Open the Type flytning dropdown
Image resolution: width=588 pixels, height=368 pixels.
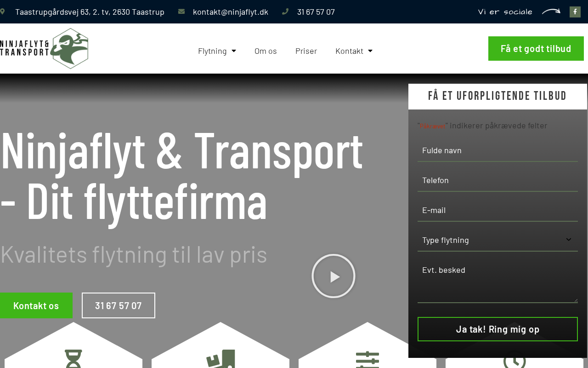[x=498, y=240]
